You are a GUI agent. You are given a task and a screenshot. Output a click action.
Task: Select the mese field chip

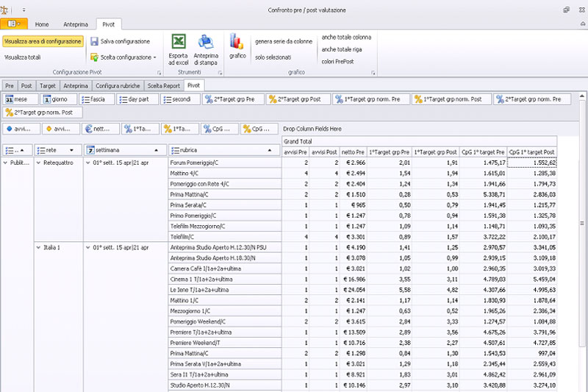pyautogui.click(x=20, y=99)
